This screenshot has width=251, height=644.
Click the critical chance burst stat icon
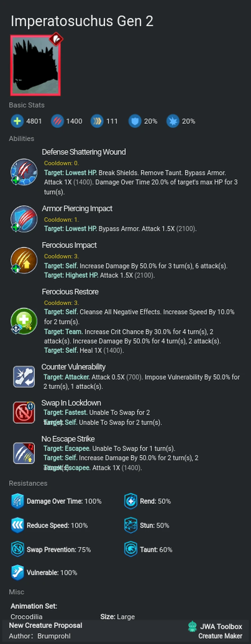[x=173, y=121]
